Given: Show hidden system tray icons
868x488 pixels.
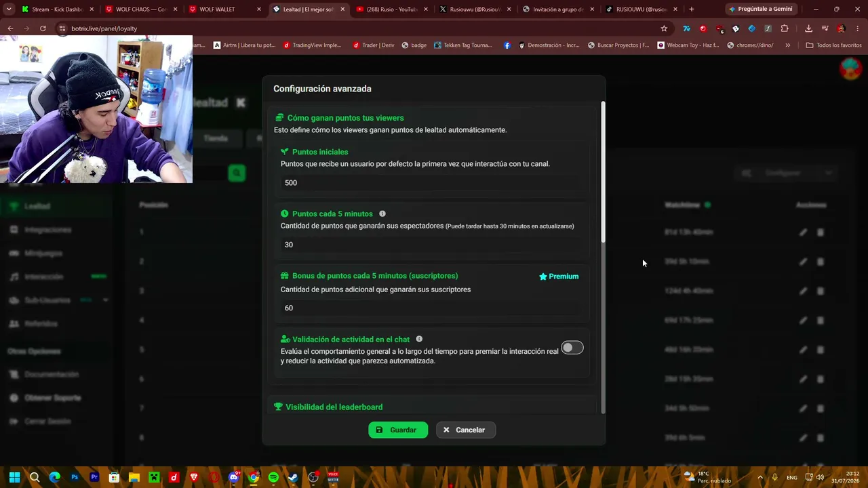Looking at the screenshot, I should (760, 477).
